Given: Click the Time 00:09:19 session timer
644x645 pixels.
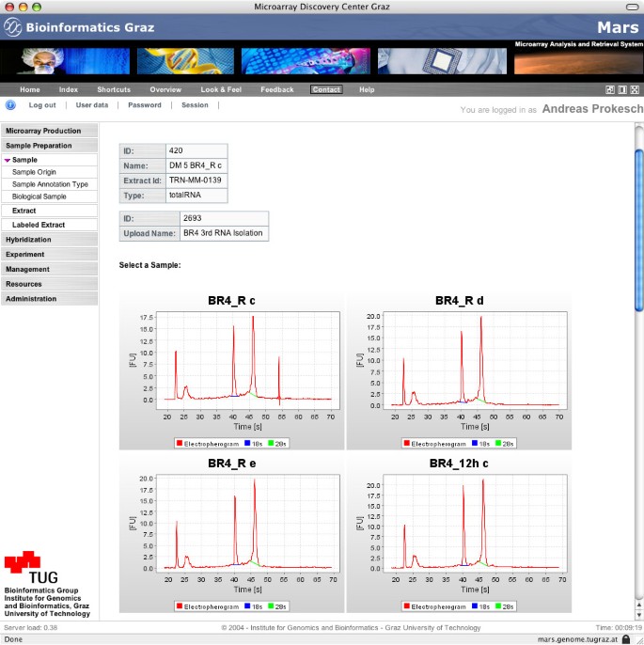Looking at the screenshot, I should tap(619, 628).
